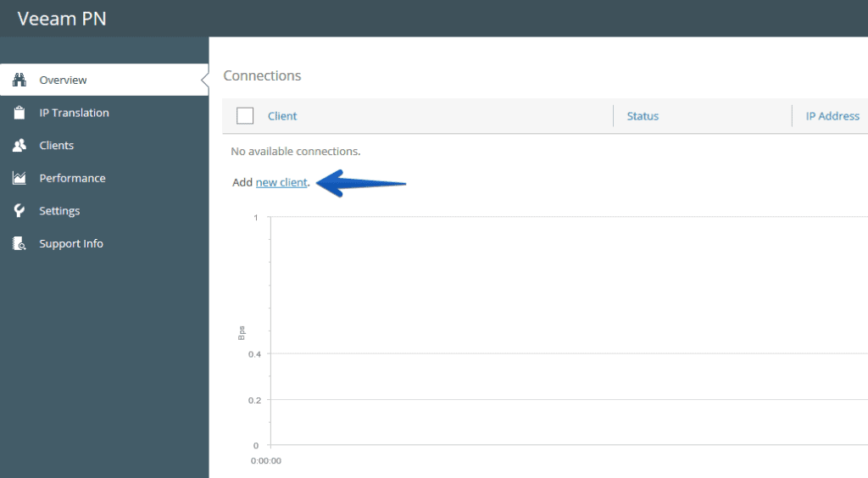Click the chart icon beside Performance
868x478 pixels.
19,178
